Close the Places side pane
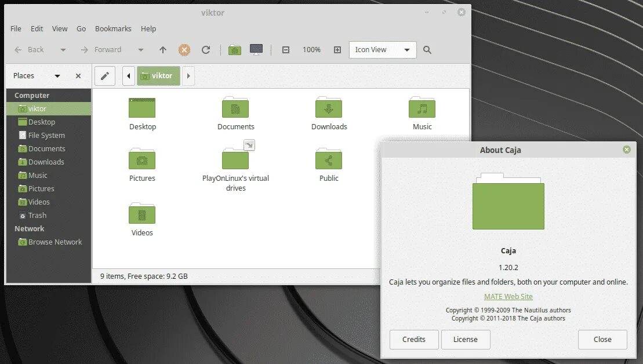 pos(78,76)
